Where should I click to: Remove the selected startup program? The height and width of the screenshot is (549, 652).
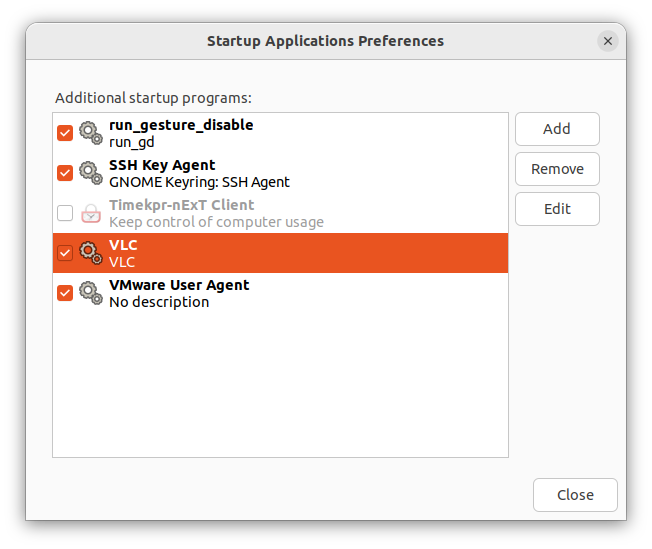(x=557, y=169)
